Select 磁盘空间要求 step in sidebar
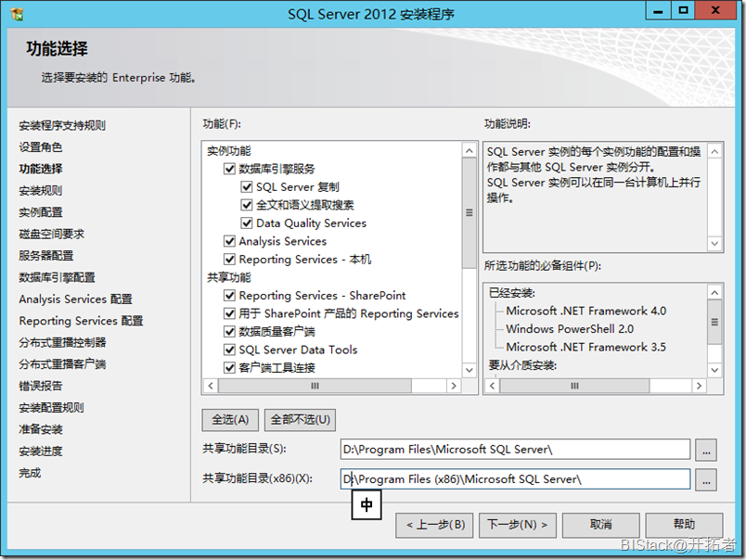The width and height of the screenshot is (746, 560). [x=51, y=234]
